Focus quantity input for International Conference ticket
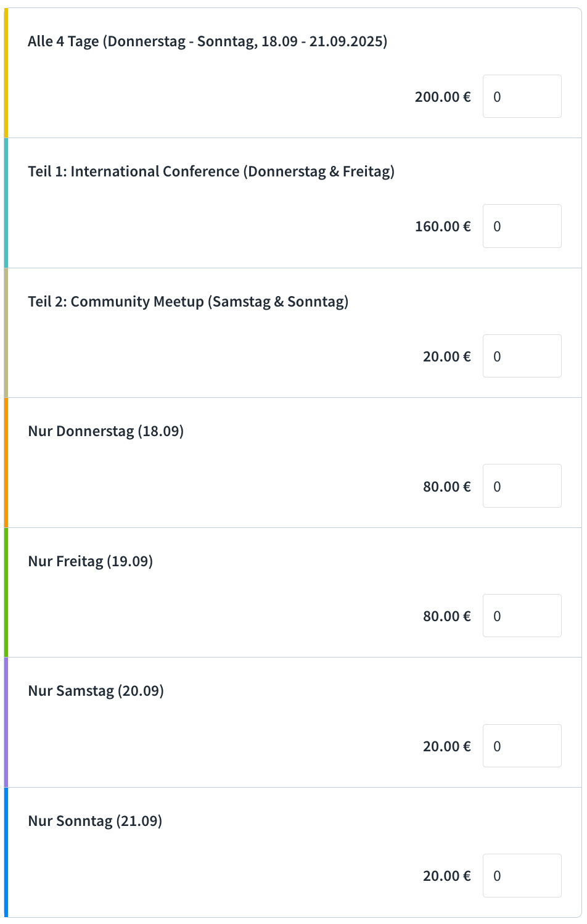Screen dimensions: 587x924 click(x=522, y=226)
